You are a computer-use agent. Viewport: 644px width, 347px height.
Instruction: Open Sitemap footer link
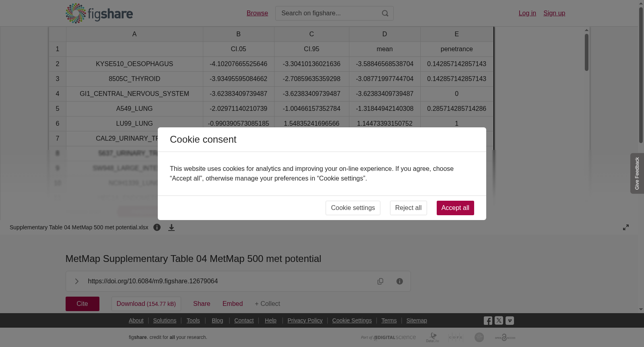(x=417, y=320)
